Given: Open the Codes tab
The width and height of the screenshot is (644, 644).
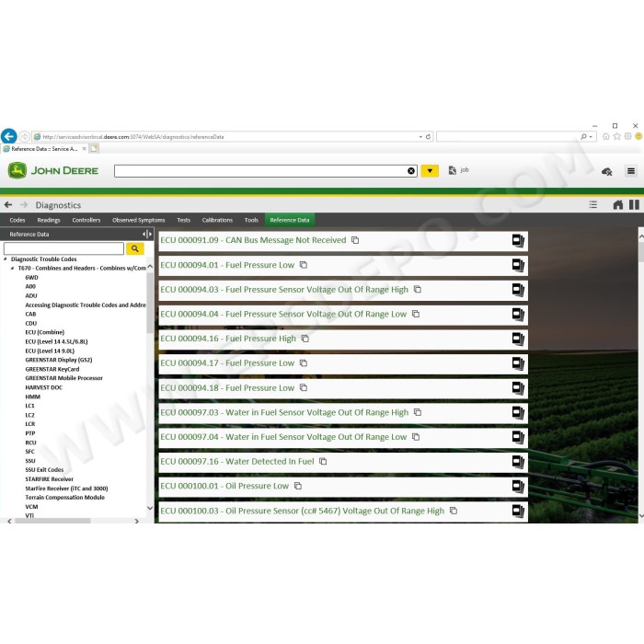Looking at the screenshot, I should pyautogui.click(x=17, y=220).
